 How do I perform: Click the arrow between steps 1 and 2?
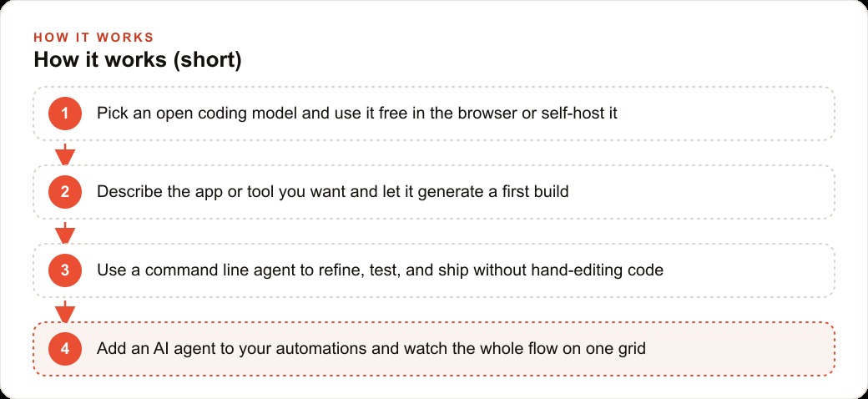[x=65, y=154]
